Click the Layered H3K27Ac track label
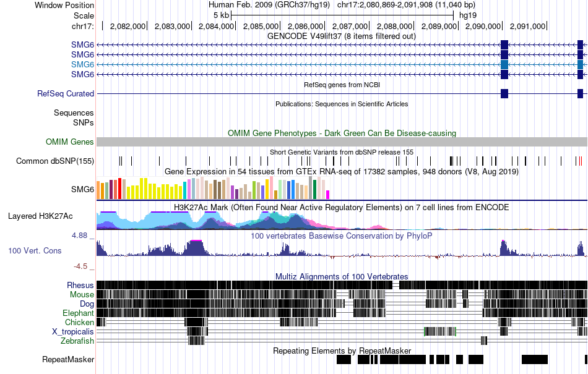The height and width of the screenshot is (374, 588). [x=40, y=216]
